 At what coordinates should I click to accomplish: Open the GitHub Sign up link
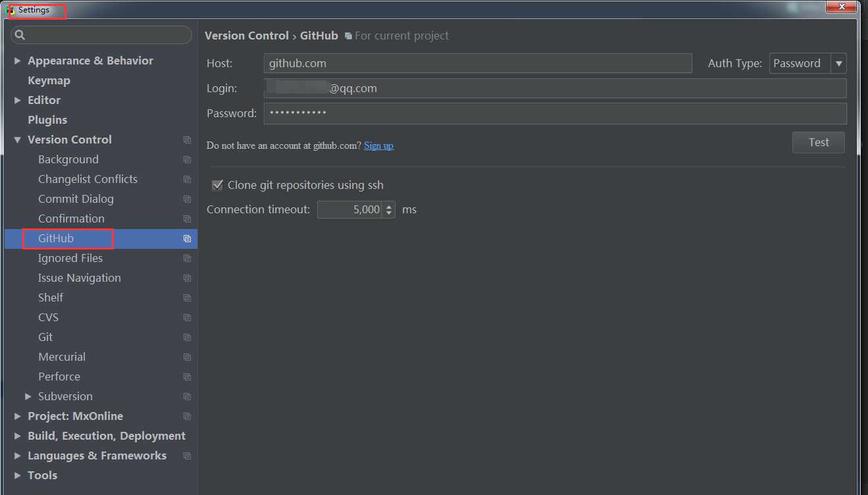pos(378,145)
